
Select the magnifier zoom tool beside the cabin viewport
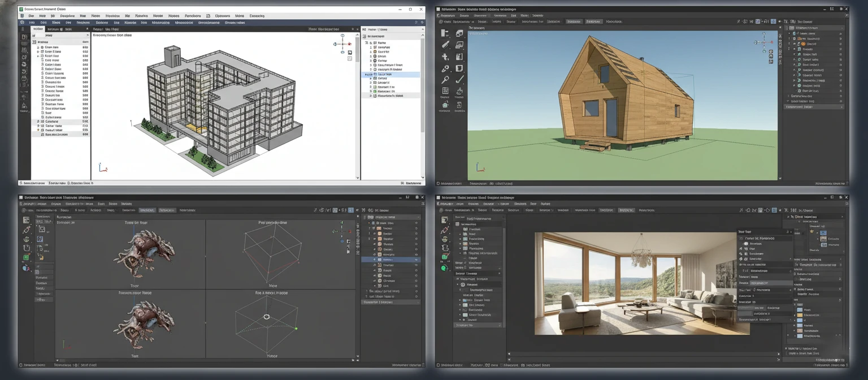(x=445, y=79)
